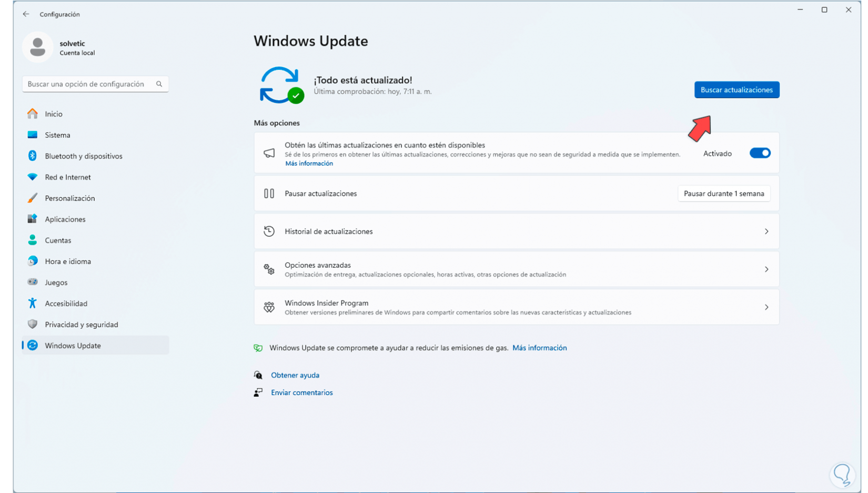The image size is (868, 493).
Task: Click the green leaf emissions icon
Action: pyautogui.click(x=258, y=348)
